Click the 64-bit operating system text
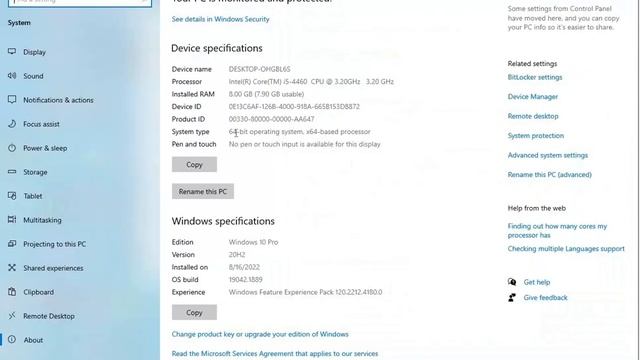The image size is (640, 360). (x=300, y=132)
